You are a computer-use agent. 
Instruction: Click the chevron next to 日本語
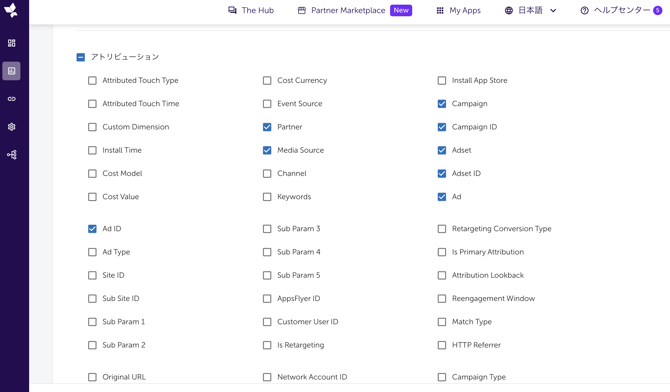[553, 11]
